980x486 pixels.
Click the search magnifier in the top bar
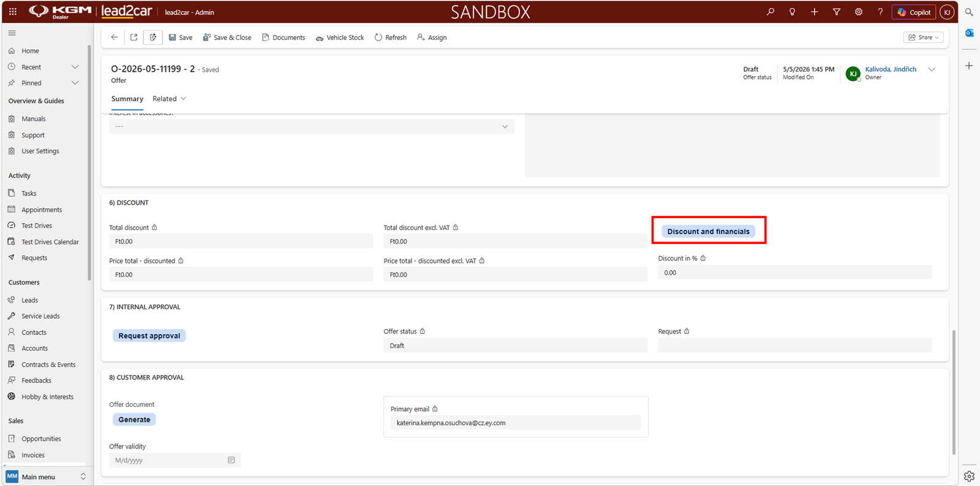(x=771, y=12)
